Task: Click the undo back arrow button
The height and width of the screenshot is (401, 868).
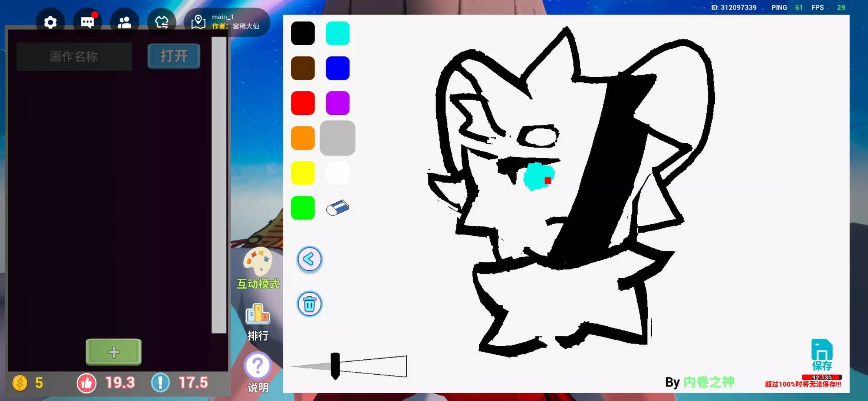Action: click(x=309, y=259)
